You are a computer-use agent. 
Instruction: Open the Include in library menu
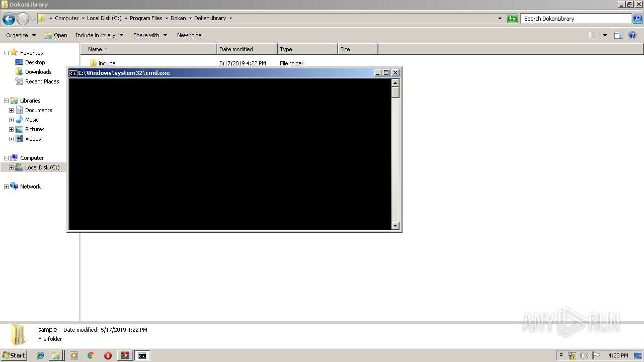pyautogui.click(x=99, y=35)
